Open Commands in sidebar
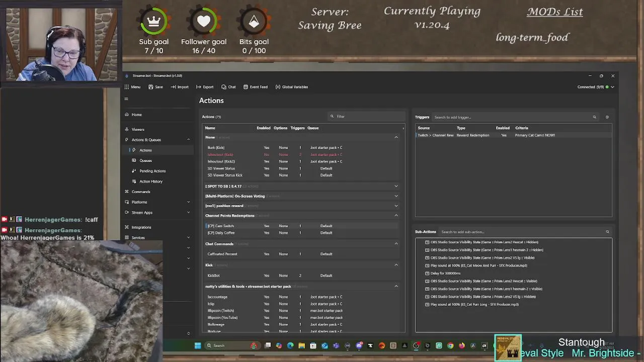The width and height of the screenshot is (644, 362). (x=158, y=192)
